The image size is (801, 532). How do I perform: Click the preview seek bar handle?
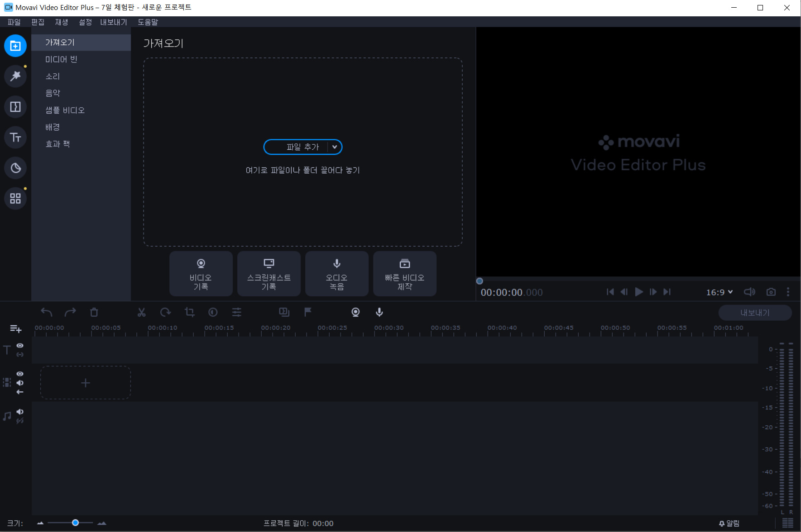(x=480, y=281)
